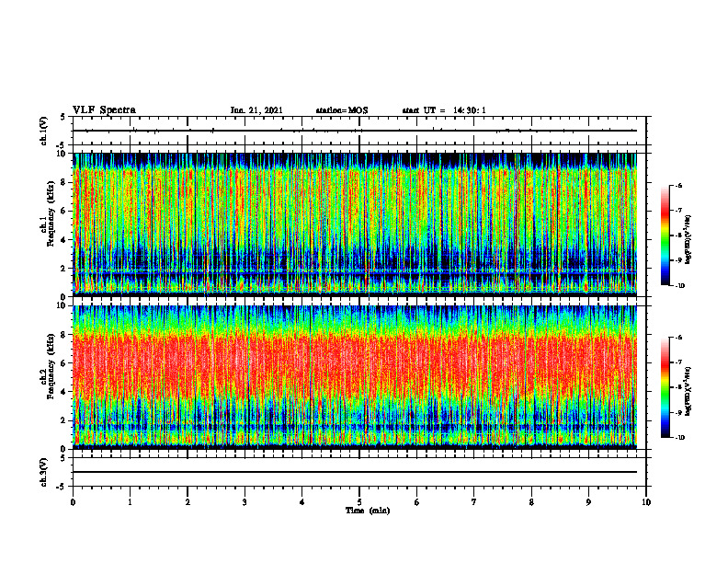
Task: Click time axis tick label '4'
Action: (302, 502)
